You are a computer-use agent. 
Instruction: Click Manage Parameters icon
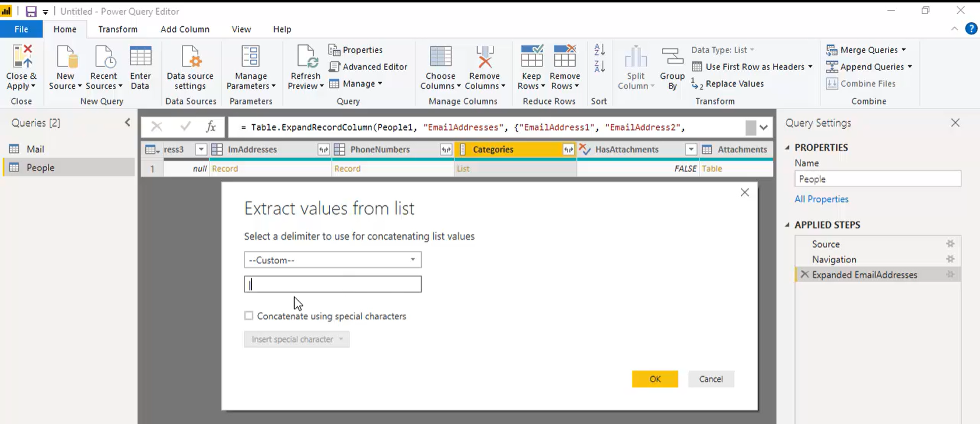tap(251, 57)
